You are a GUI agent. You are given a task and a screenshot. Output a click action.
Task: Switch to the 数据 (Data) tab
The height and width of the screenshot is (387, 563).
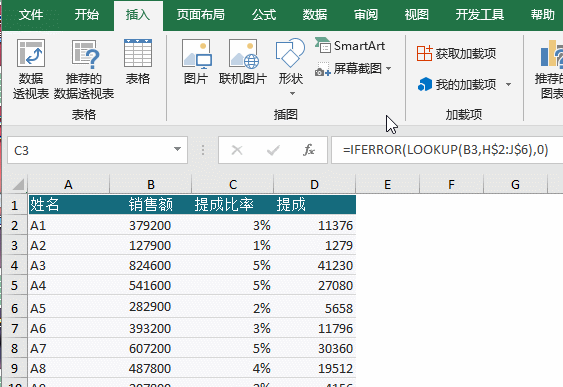(x=315, y=15)
